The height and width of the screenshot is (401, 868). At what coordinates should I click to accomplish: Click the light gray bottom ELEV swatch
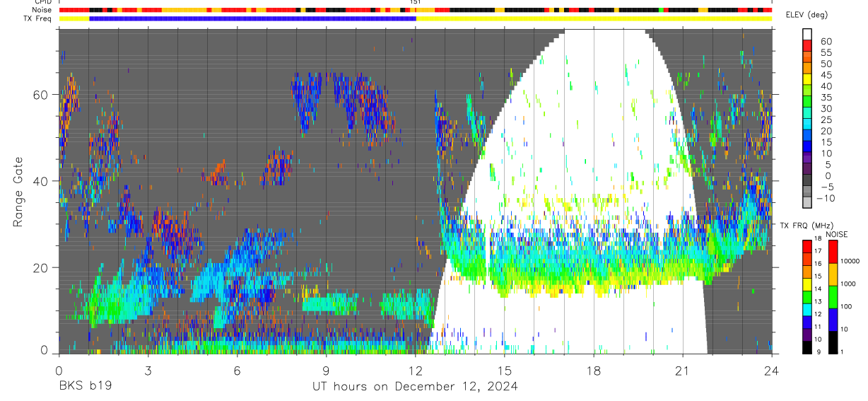[x=808, y=202]
